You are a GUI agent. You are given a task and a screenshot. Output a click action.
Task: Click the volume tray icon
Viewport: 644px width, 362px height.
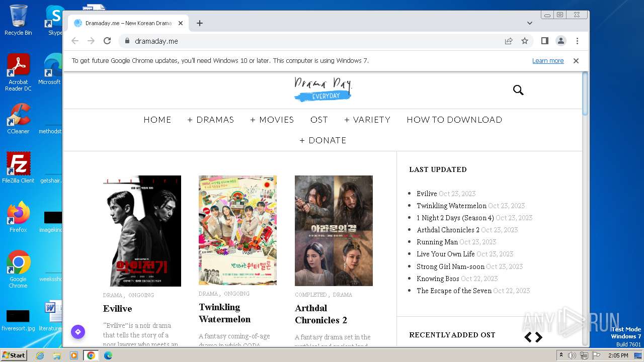click(x=572, y=355)
